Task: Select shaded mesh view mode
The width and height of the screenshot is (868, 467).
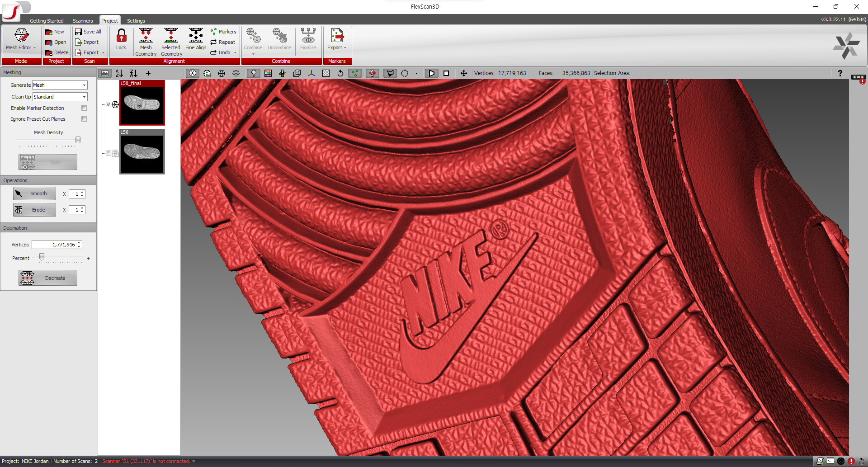Action: coord(193,73)
